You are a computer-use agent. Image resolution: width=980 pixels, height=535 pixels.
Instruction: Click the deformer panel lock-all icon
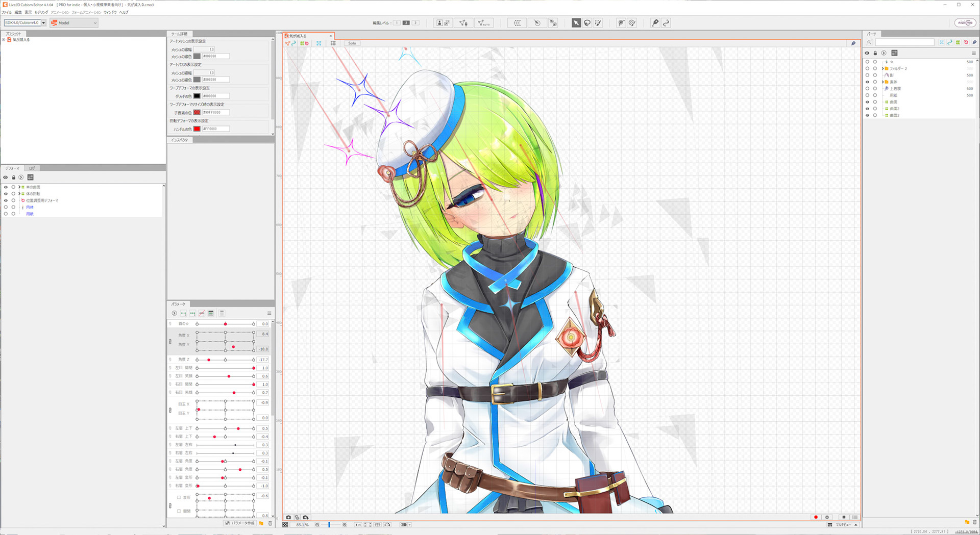[14, 177]
